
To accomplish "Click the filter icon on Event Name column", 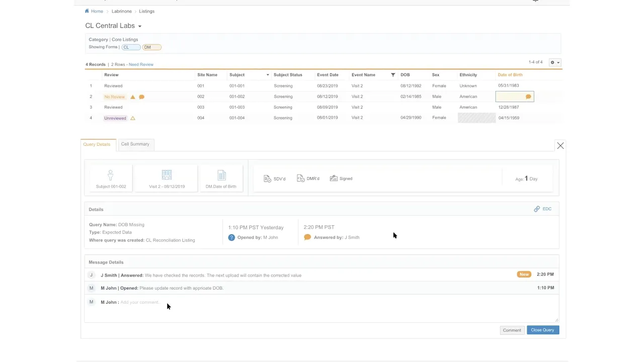I will point(393,75).
